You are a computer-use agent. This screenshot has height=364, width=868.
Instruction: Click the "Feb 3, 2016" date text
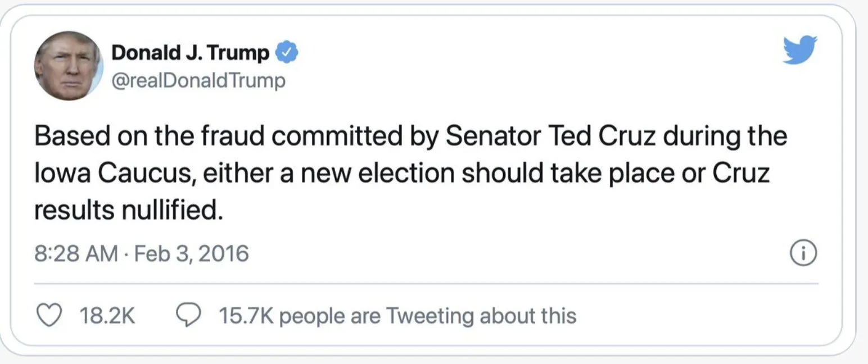pyautogui.click(x=192, y=254)
